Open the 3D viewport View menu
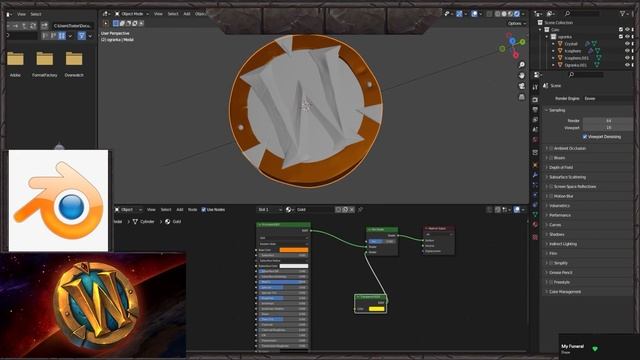 tap(158, 13)
